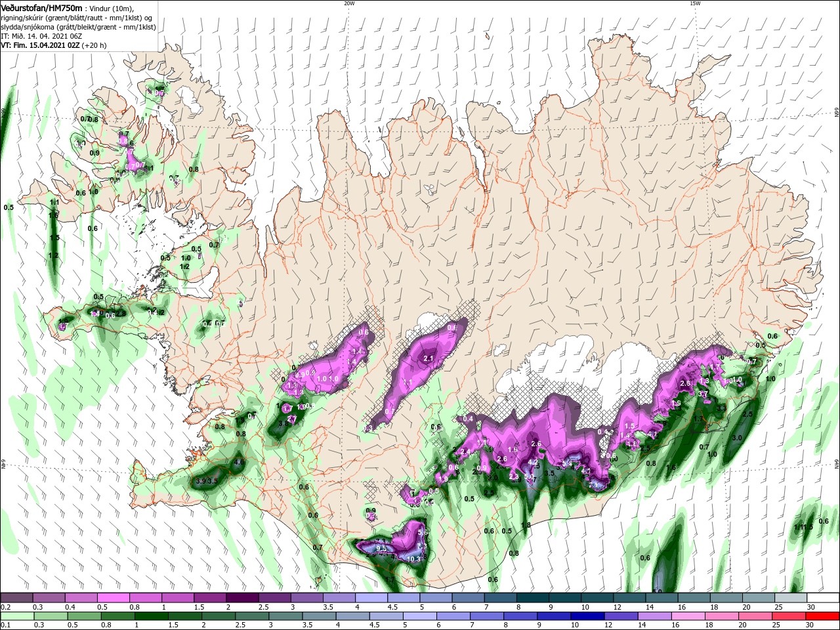This screenshot has width=840, height=630.
Task: Pick the crimson 25 swatch in rain scale
Action: (788, 616)
